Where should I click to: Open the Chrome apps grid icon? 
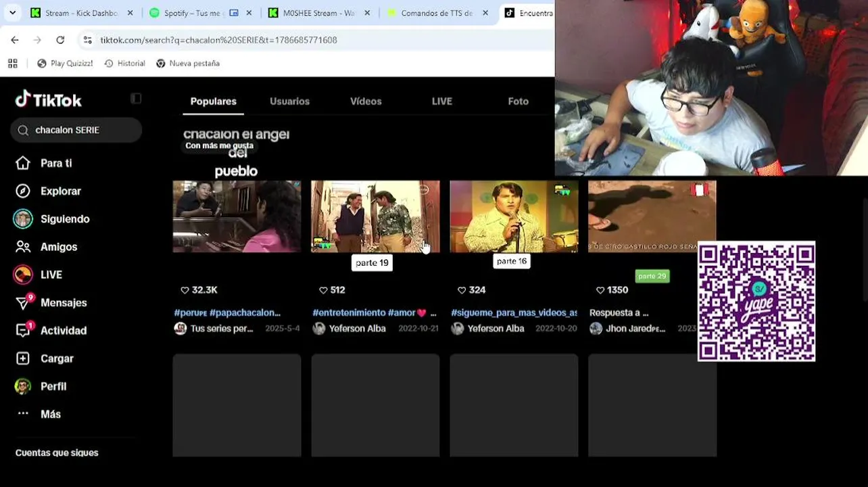13,63
